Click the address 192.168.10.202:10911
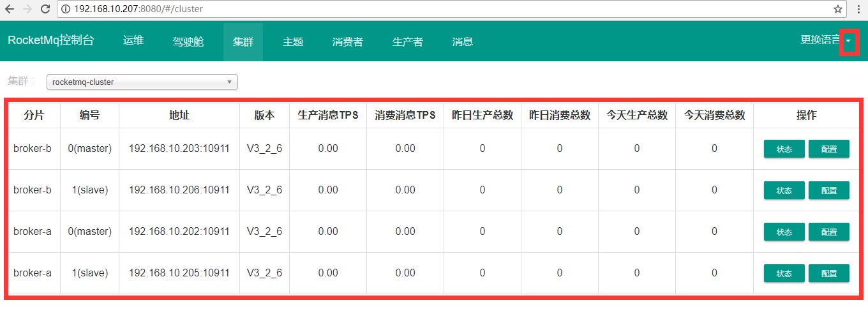868x330 pixels. click(x=179, y=232)
